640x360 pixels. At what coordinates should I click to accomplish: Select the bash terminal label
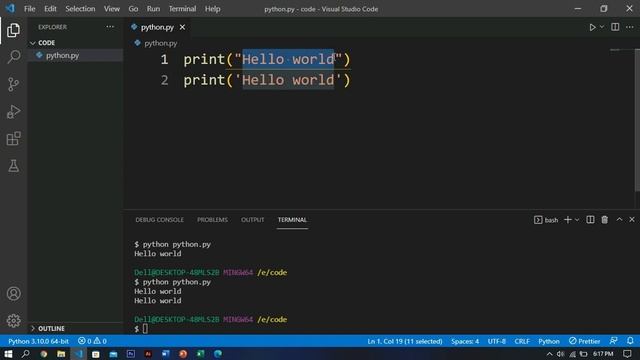point(546,220)
